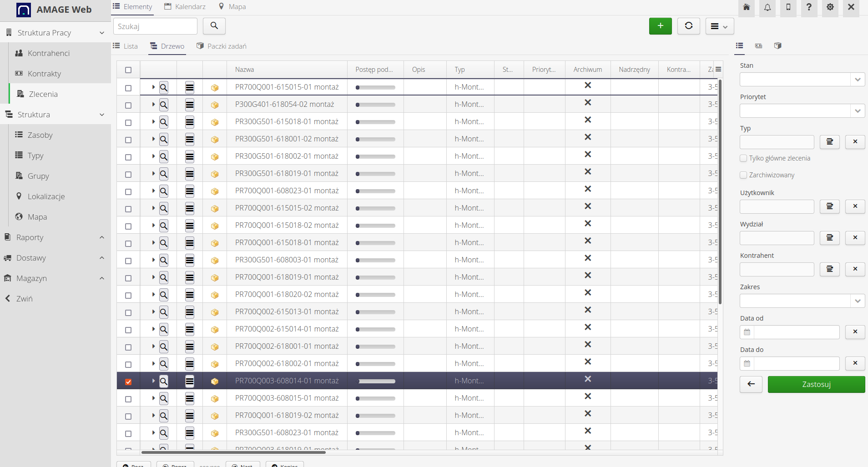Click the magnifier search button next to Szukaj
The width and height of the screenshot is (868, 467).
(x=214, y=26)
